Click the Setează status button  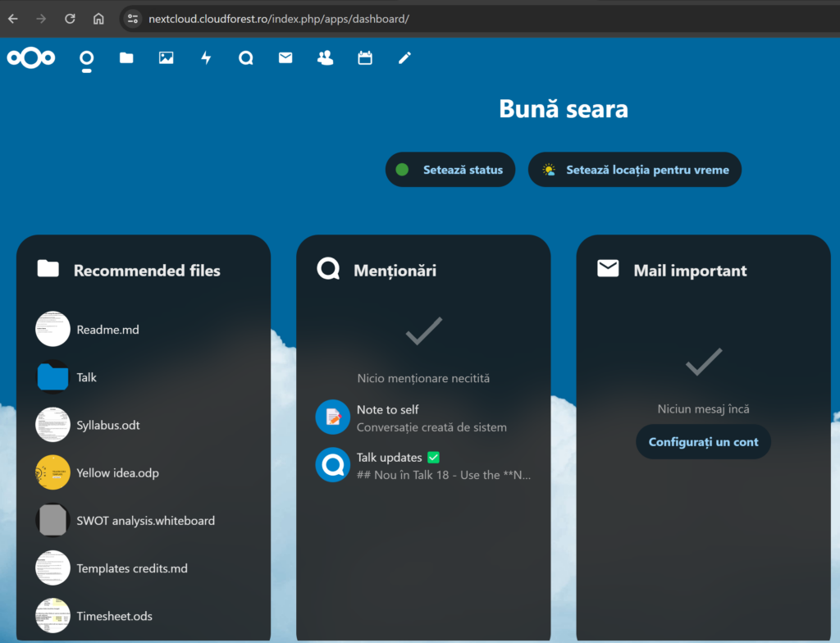(x=450, y=170)
